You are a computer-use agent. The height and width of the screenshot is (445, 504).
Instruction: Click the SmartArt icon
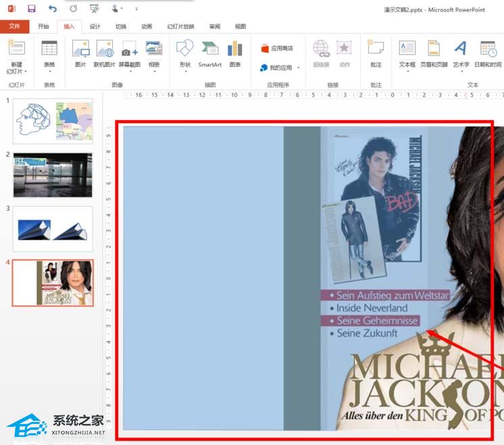[209, 53]
